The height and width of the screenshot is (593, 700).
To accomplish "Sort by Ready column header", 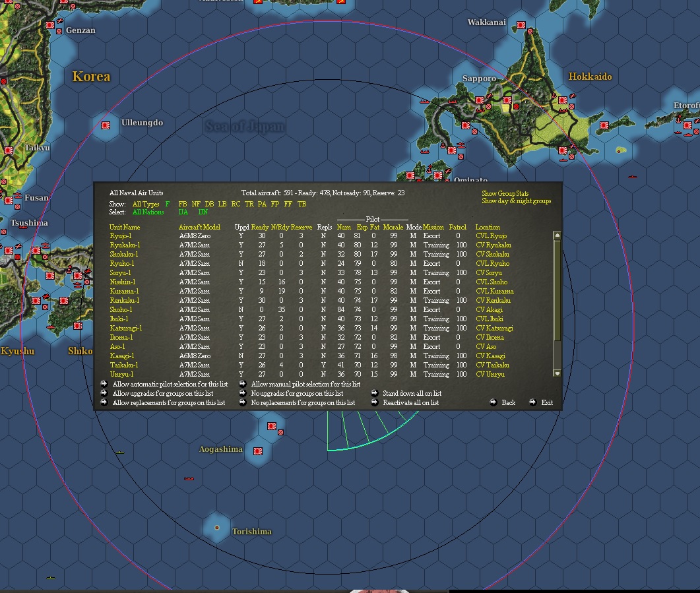I will coord(260,227).
